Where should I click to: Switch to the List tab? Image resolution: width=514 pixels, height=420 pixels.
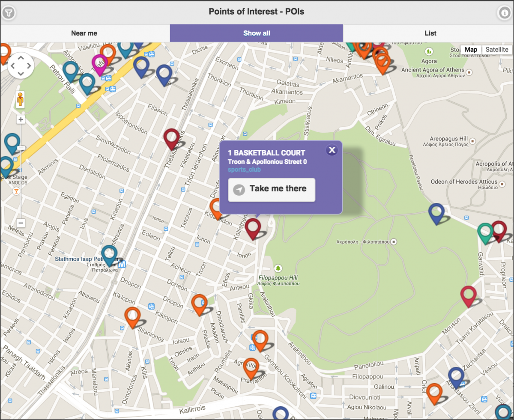click(430, 33)
